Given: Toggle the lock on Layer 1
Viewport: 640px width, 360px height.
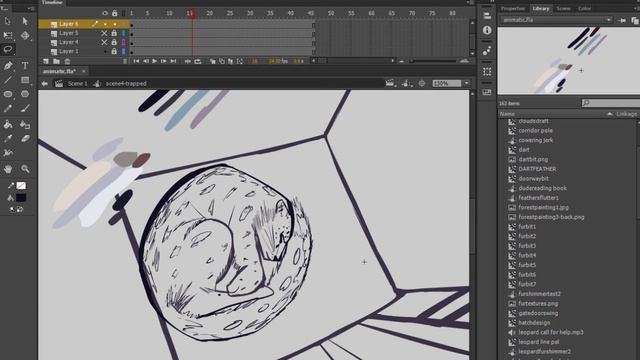Looking at the screenshot, I should click(x=114, y=51).
